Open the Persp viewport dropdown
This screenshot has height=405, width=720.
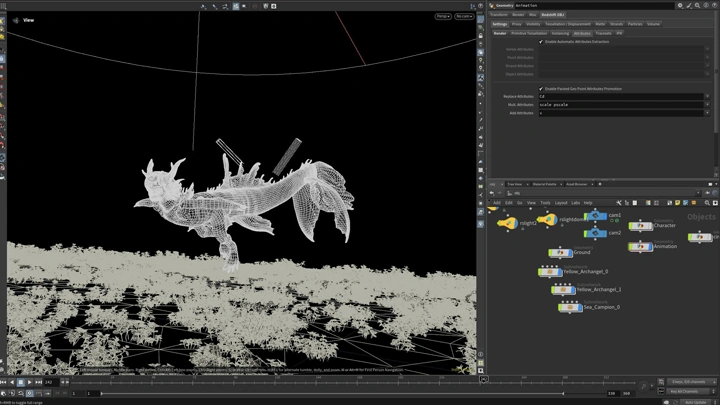point(443,16)
